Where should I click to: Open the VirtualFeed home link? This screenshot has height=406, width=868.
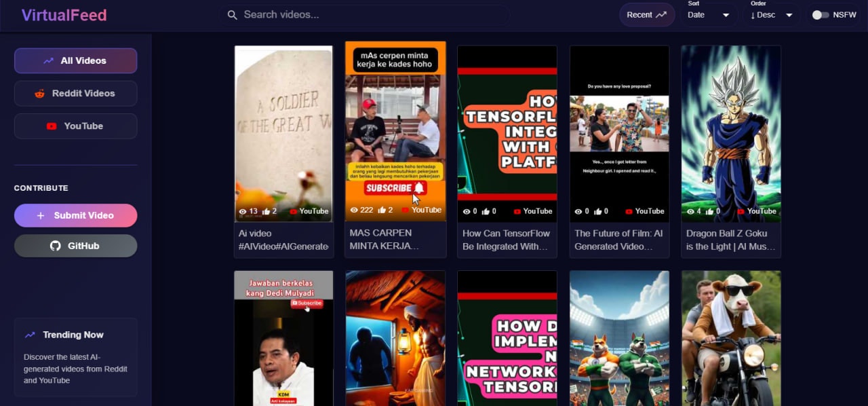[64, 14]
